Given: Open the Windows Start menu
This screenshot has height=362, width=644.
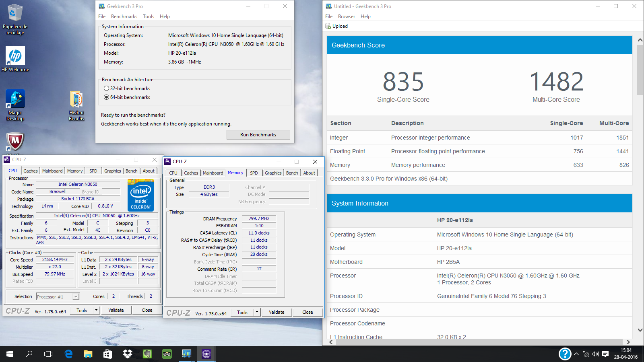Looking at the screenshot, I should (10, 354).
